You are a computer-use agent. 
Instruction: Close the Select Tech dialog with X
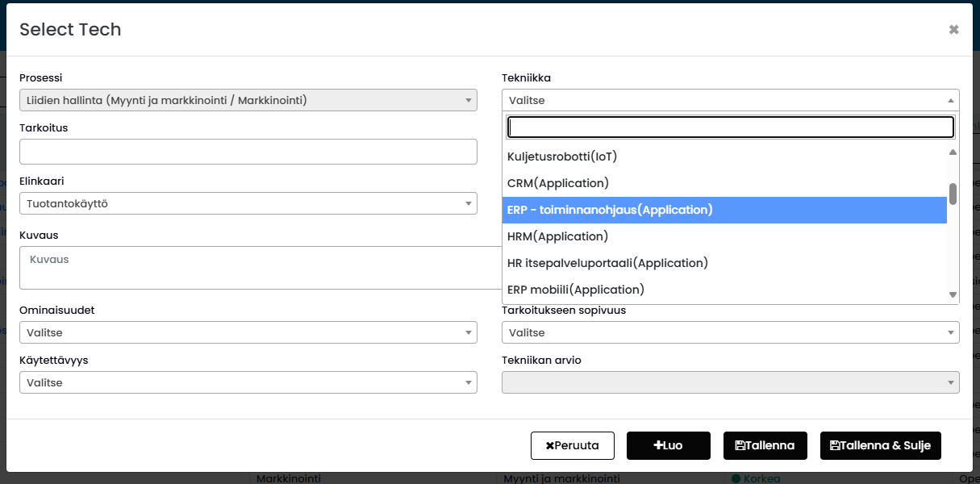tap(953, 30)
